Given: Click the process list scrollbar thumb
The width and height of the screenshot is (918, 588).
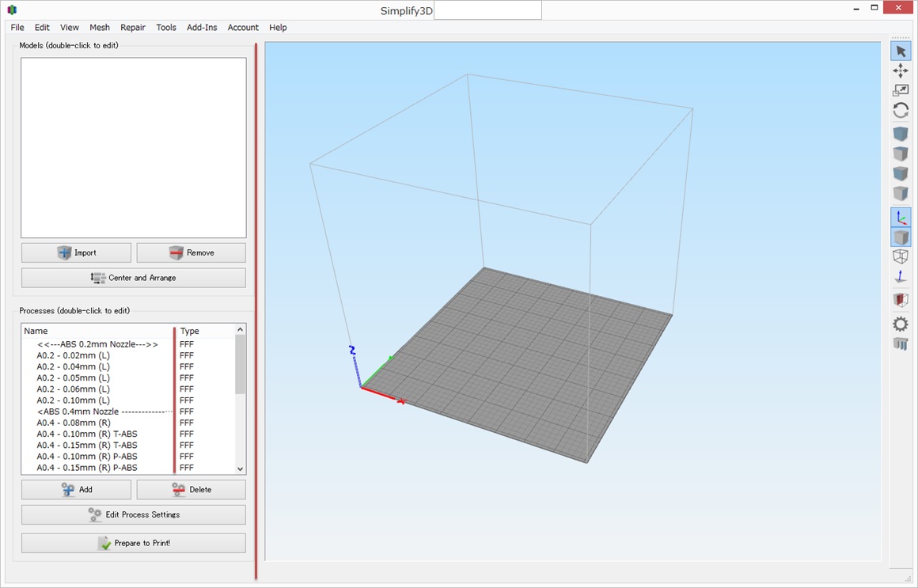Looking at the screenshot, I should [x=240, y=364].
